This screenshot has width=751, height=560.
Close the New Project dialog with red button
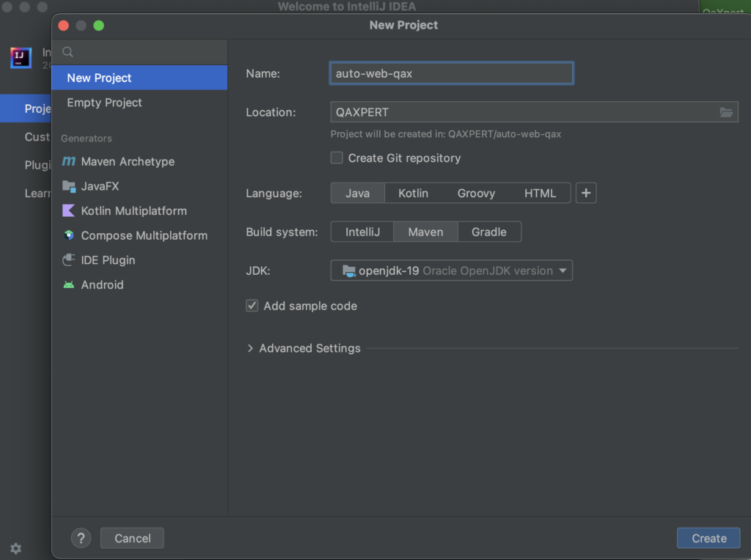[x=63, y=26]
